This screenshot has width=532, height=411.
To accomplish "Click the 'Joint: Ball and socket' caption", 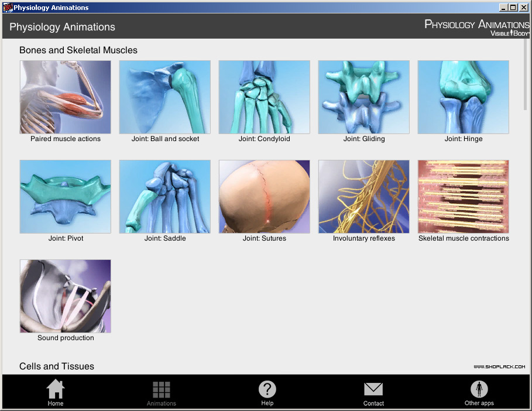I will [x=165, y=139].
